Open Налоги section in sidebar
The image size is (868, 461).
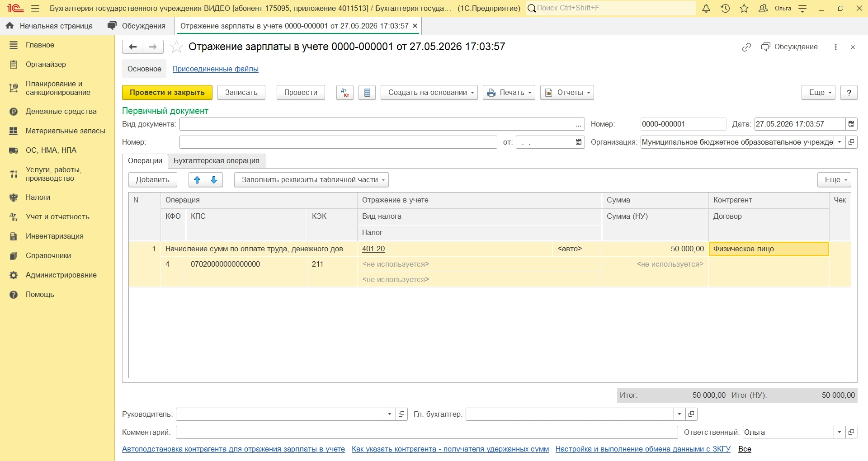point(38,198)
